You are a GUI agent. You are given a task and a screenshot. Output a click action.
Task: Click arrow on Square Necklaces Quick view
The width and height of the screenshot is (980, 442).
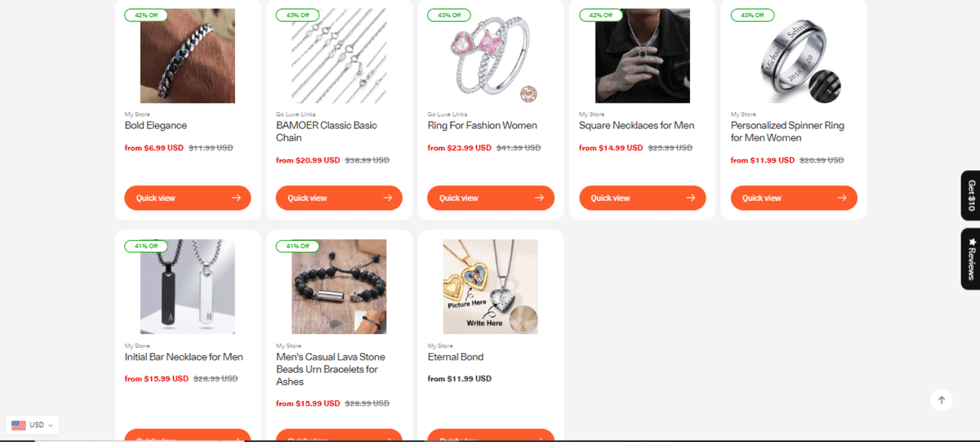click(x=691, y=198)
